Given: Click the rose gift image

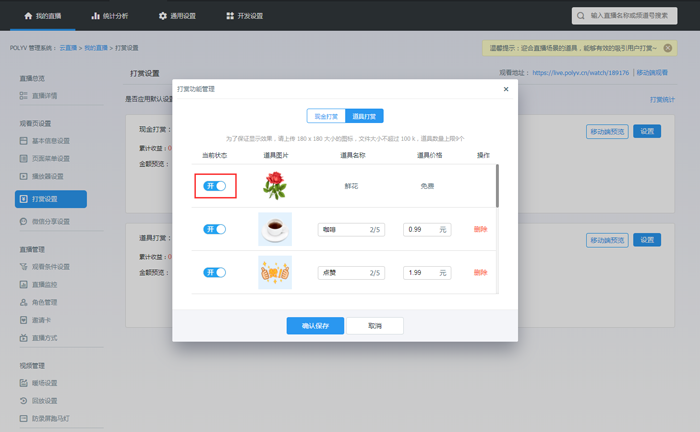Looking at the screenshot, I should (x=274, y=186).
